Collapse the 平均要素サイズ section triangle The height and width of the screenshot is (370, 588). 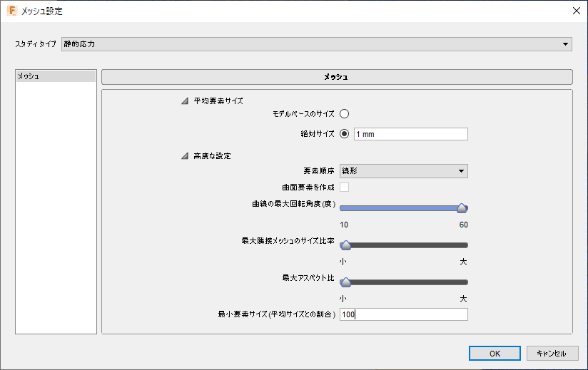184,101
